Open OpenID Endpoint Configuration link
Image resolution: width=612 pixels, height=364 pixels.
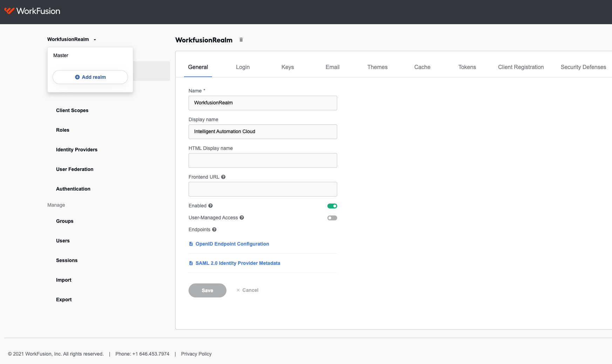[x=232, y=244]
